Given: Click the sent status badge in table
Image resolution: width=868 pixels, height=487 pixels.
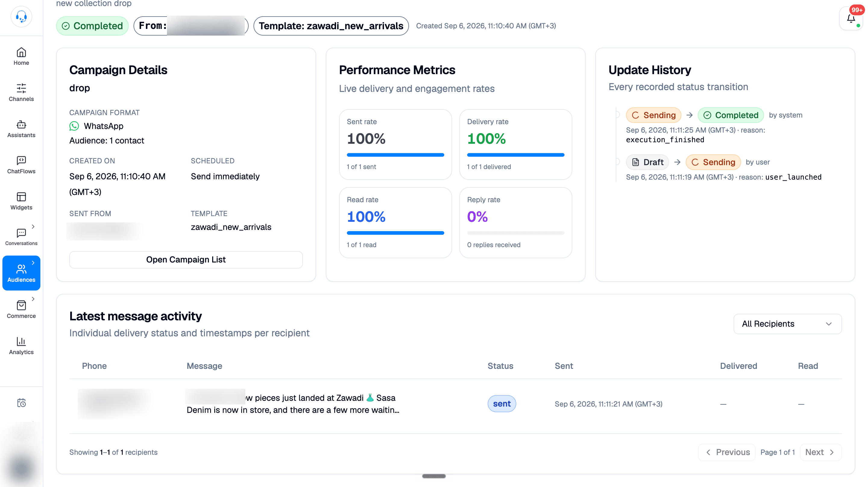Looking at the screenshot, I should click(502, 404).
